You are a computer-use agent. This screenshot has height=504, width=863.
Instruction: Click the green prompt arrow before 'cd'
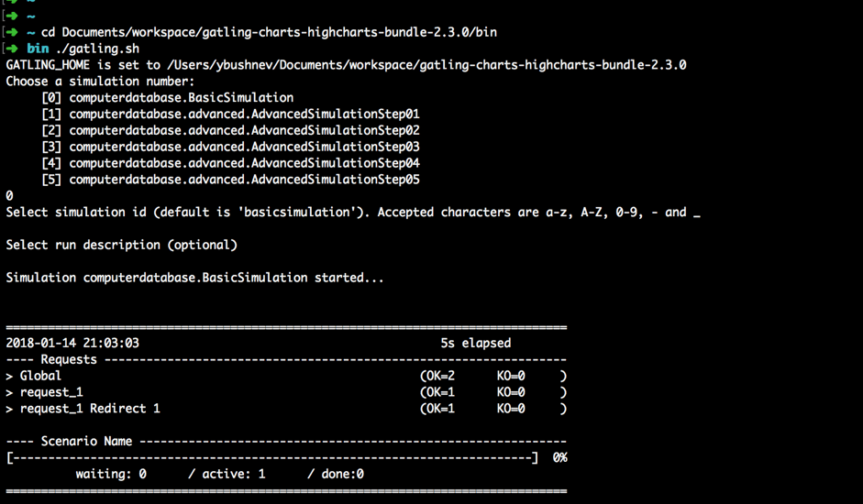click(x=12, y=32)
